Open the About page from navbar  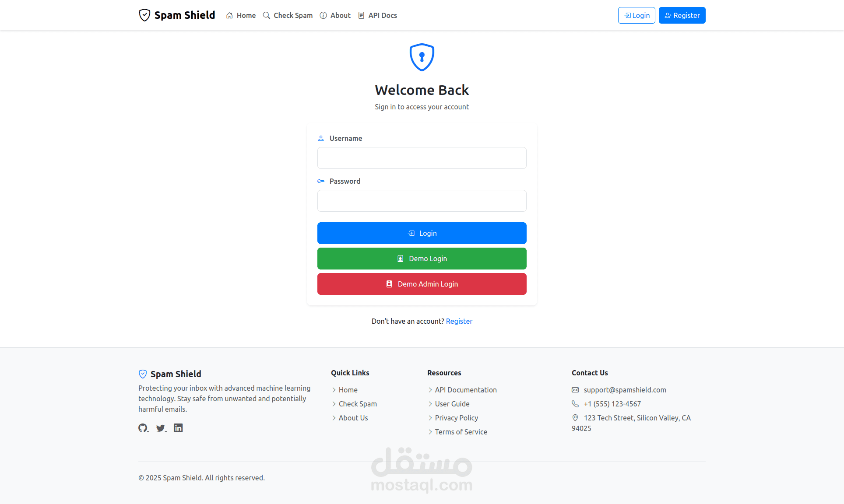tap(335, 15)
